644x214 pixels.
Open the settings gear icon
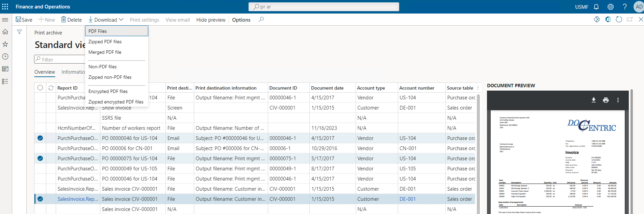(610, 7)
